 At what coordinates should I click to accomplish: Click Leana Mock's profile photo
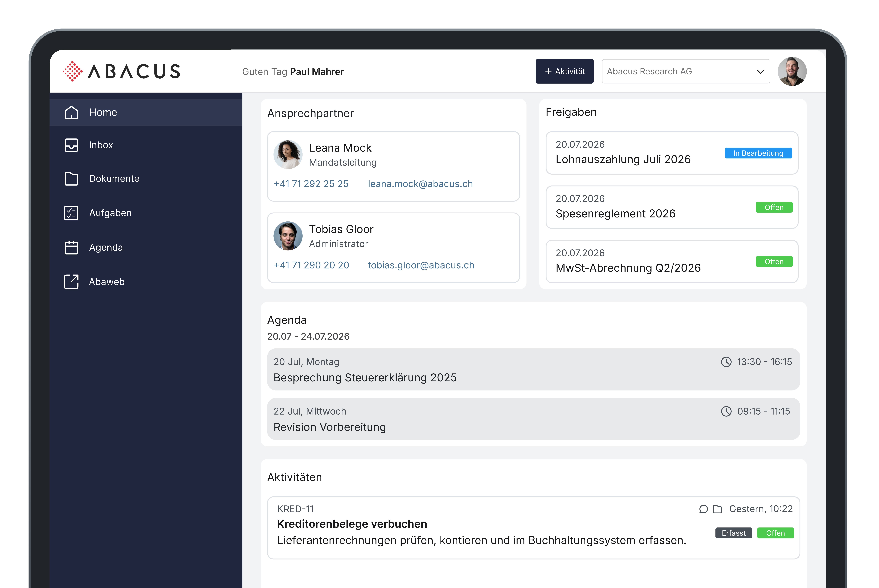tap(288, 154)
